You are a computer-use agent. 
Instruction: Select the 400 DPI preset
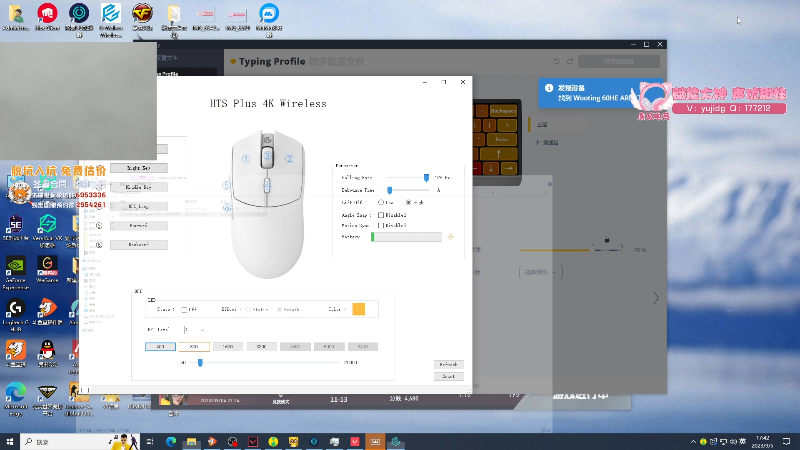point(160,346)
